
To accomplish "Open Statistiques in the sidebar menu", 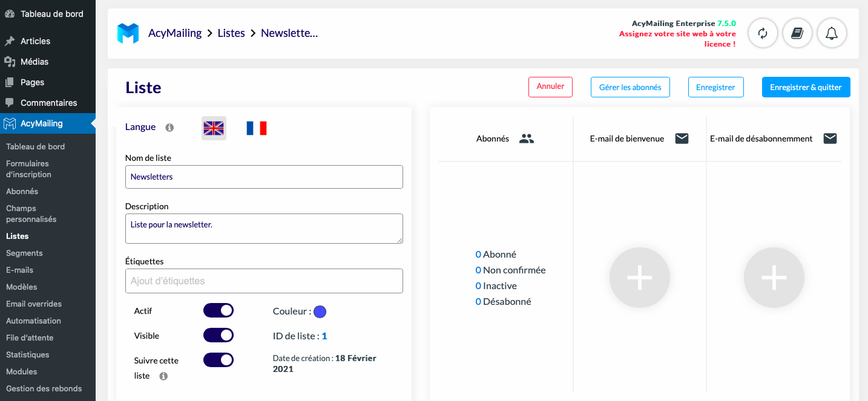I will (x=28, y=354).
